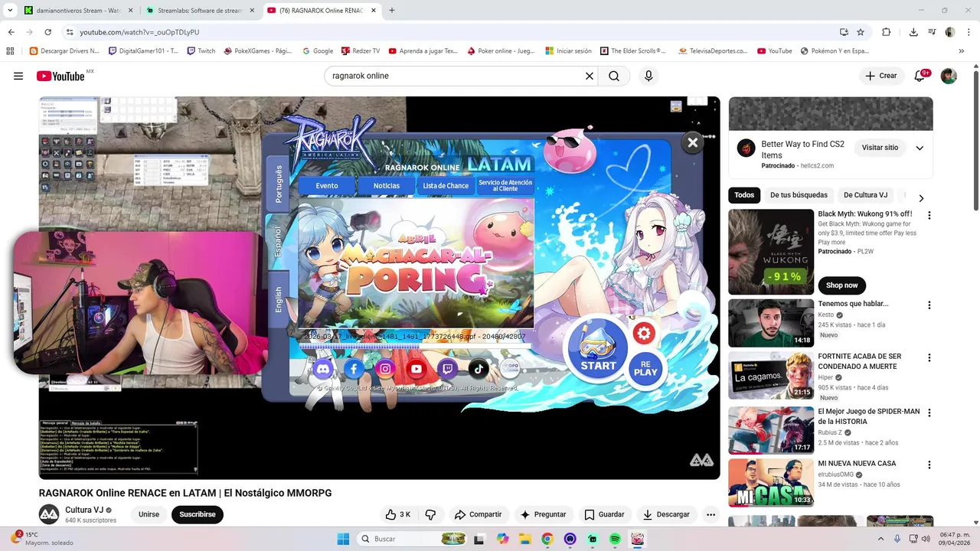980x551 pixels.
Task: Open the Chrome tab search dropdown
Action: click(x=10, y=10)
